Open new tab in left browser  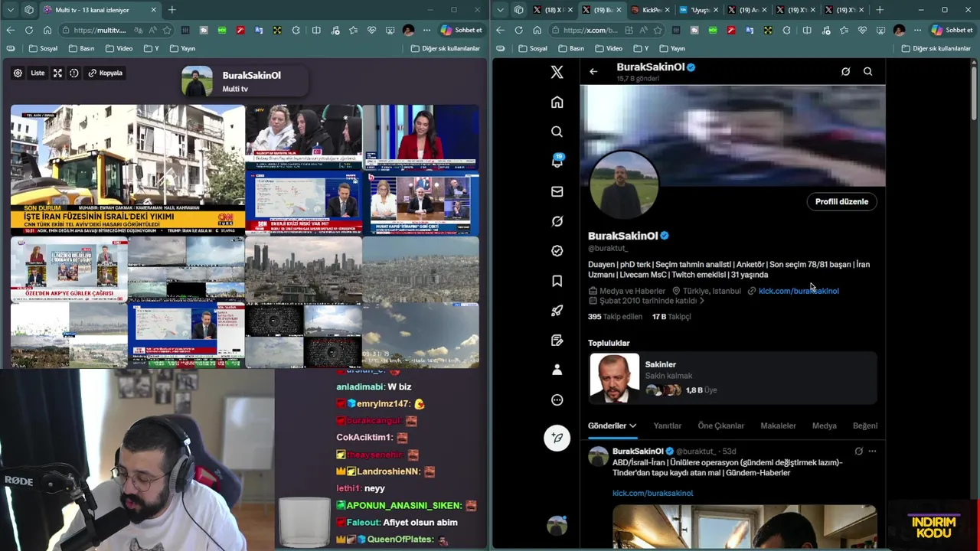pyautogui.click(x=171, y=10)
